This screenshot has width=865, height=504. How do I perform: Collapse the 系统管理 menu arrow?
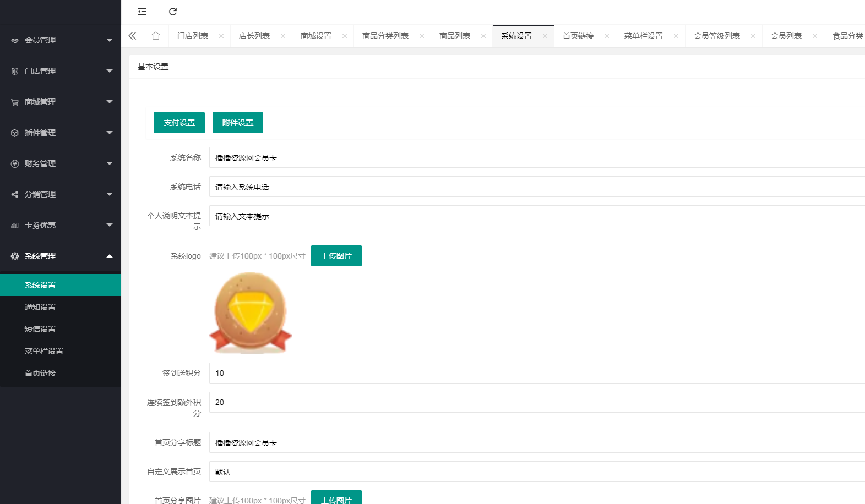110,256
